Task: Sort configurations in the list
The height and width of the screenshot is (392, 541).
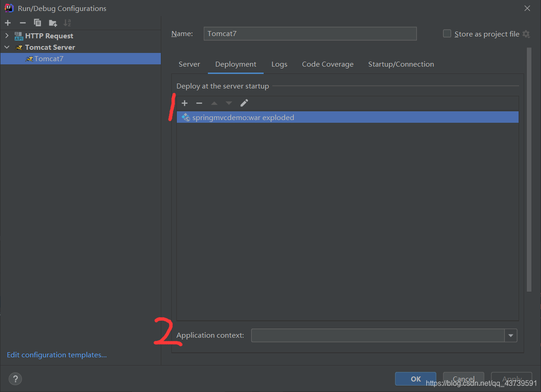Action: pyautogui.click(x=67, y=22)
